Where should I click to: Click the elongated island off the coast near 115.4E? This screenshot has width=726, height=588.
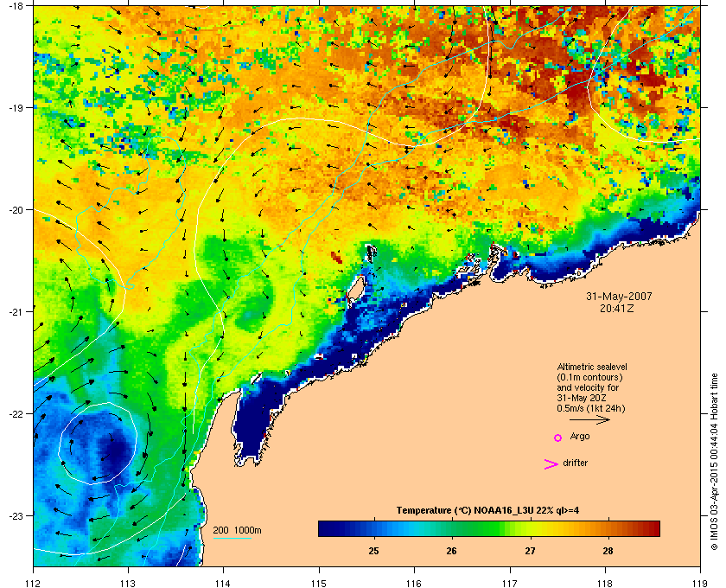point(355,291)
